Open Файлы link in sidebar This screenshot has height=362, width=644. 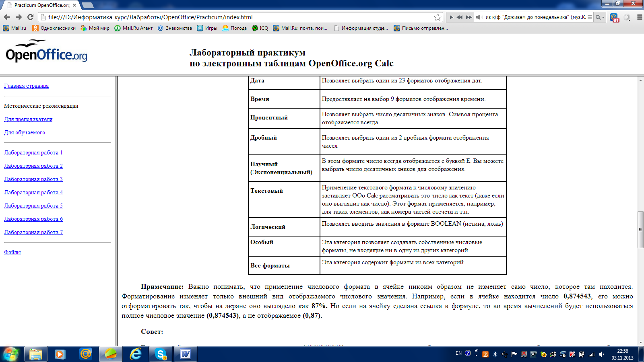[x=12, y=252]
